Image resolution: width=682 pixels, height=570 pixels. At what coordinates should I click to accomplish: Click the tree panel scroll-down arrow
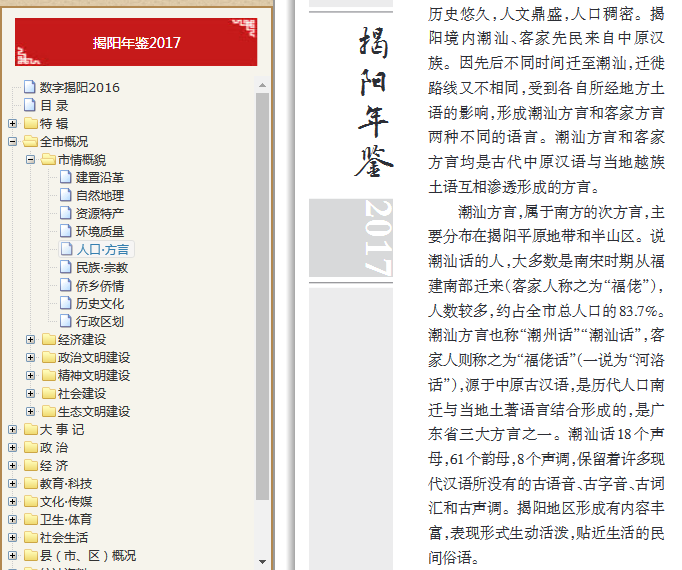click(x=262, y=561)
